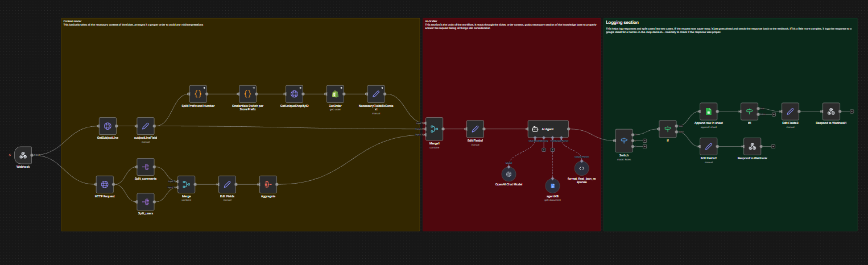Screen dimensions: 868x265
Task: Open the Split_comments node
Action: point(146,167)
